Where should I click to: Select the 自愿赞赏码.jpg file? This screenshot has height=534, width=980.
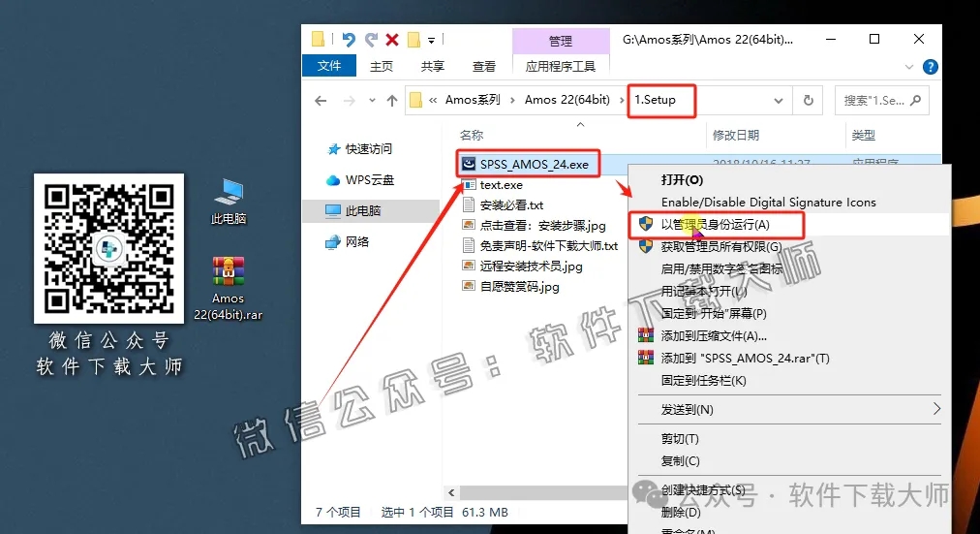pos(519,287)
